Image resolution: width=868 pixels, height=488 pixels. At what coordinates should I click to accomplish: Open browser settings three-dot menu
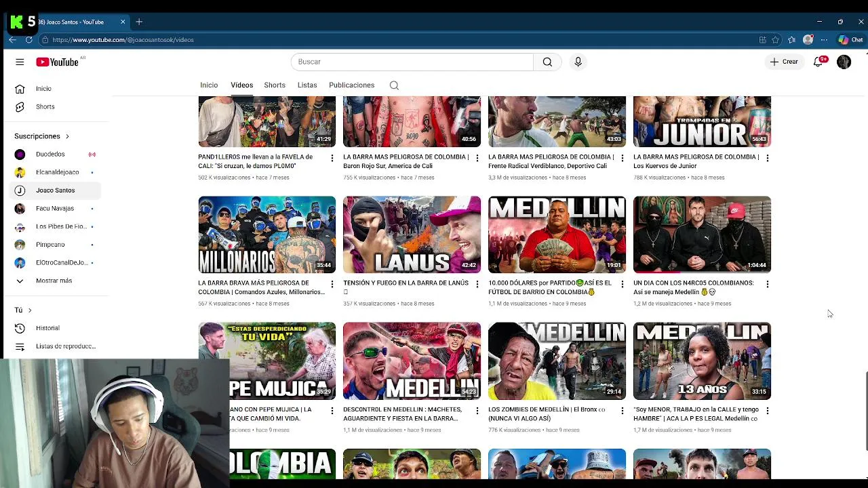[824, 40]
